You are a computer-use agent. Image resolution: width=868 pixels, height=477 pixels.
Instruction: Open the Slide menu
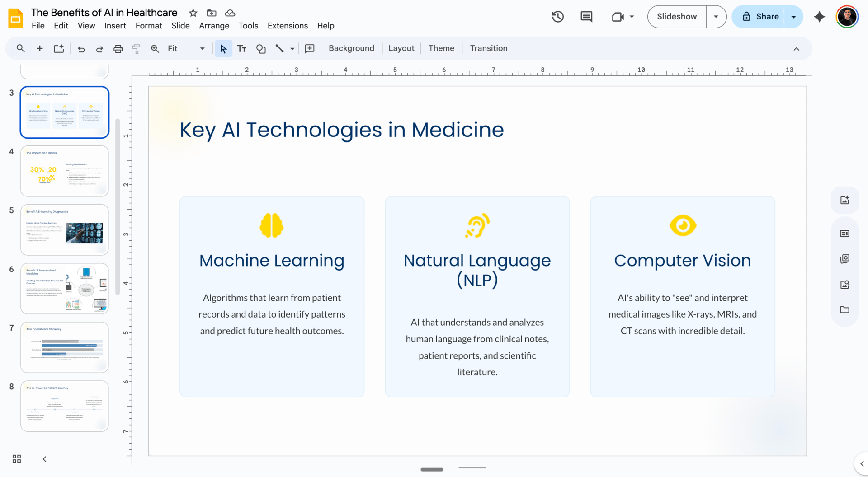(180, 26)
